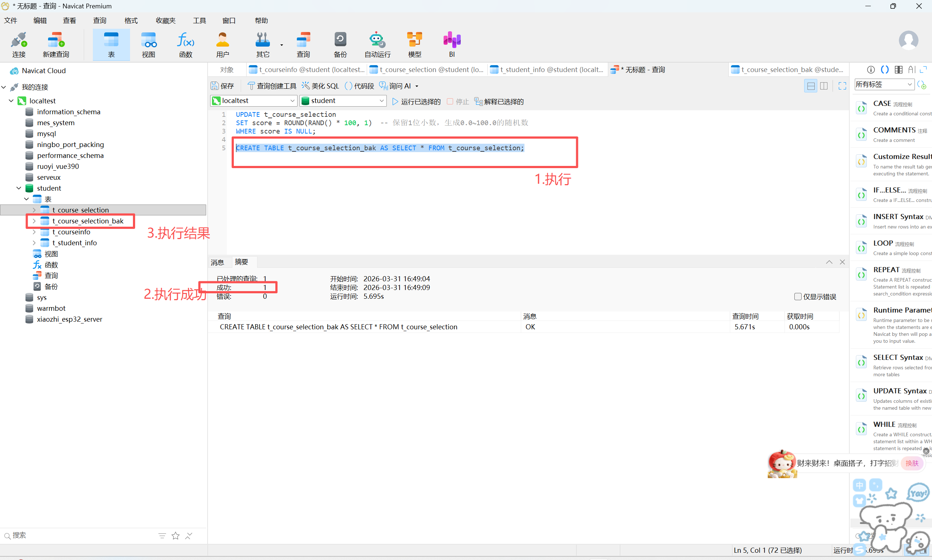Switch to the Messages (消息) tab
The image size is (932, 560).
tap(217, 262)
